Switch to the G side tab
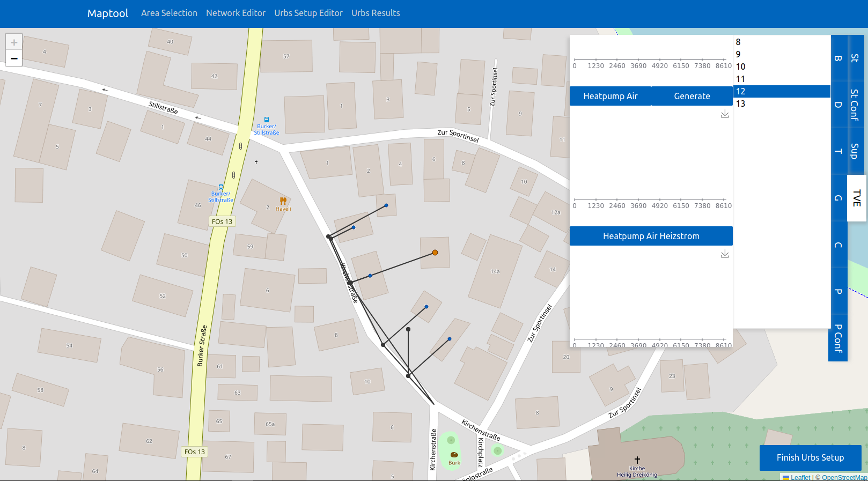868x481 pixels. coord(838,198)
